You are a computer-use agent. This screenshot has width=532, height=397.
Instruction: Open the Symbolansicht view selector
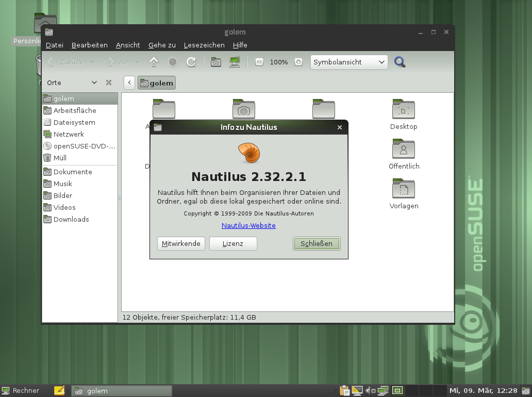[x=348, y=61]
